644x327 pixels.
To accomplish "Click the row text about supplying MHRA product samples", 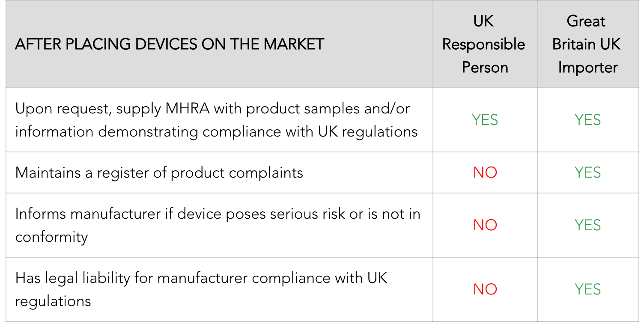I will click(216, 120).
